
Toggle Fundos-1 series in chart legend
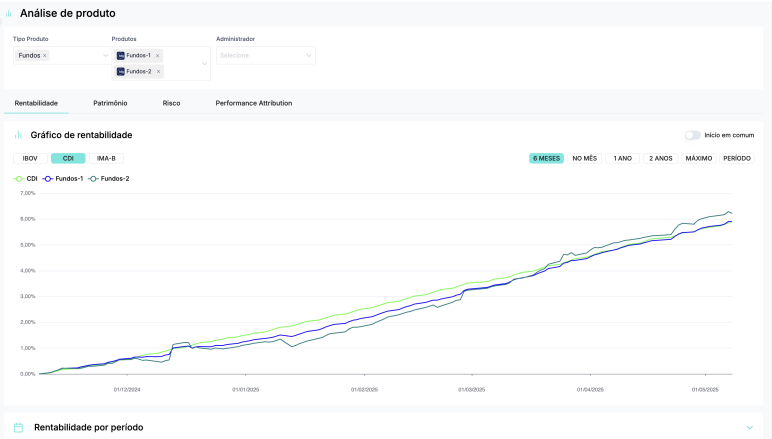(63, 179)
